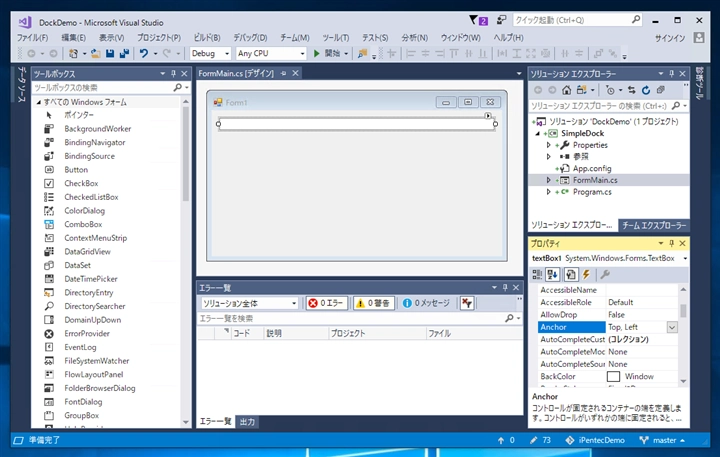Image resolution: width=720 pixels, height=457 pixels.
Task: Open the File menu
Action: click(33, 38)
